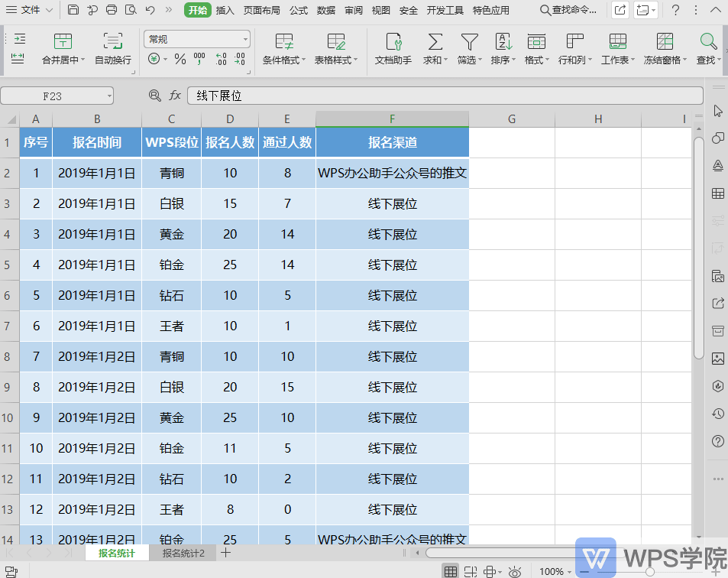Click the Freeze Panes icon
Viewport: 728px width, 578px height.
tap(665, 41)
